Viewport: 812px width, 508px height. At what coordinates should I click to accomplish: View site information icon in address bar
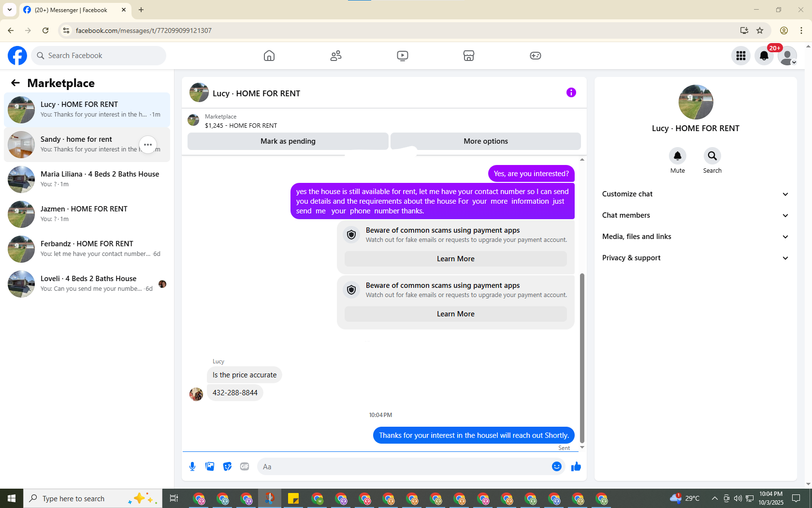(x=66, y=30)
